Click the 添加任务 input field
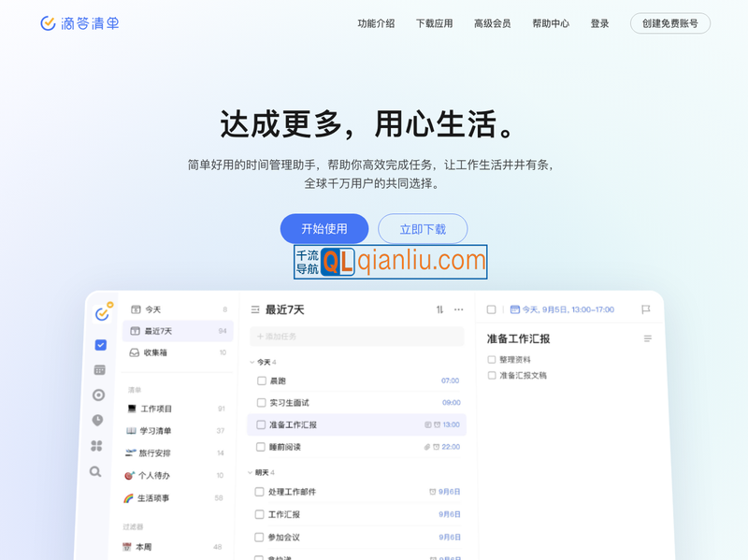This screenshot has height=560, width=748. pyautogui.click(x=355, y=337)
